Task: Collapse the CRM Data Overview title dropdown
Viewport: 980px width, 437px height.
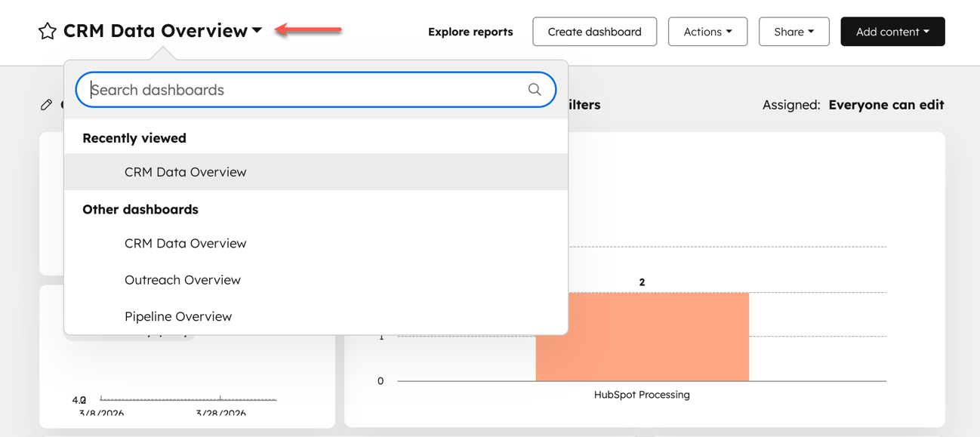Action: pos(257,31)
